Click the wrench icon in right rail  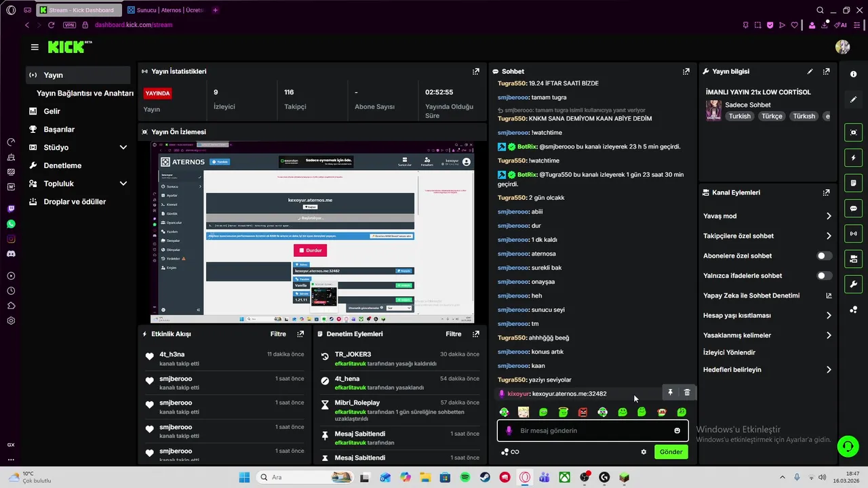[853, 284]
